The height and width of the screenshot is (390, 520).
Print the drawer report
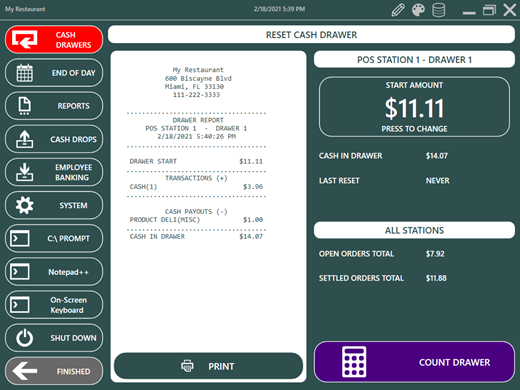tap(208, 366)
